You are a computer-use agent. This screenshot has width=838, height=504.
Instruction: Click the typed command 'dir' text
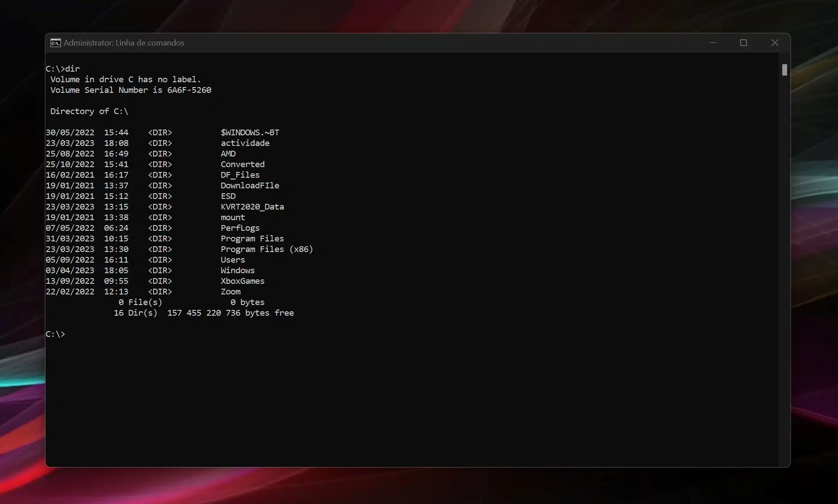click(x=73, y=69)
